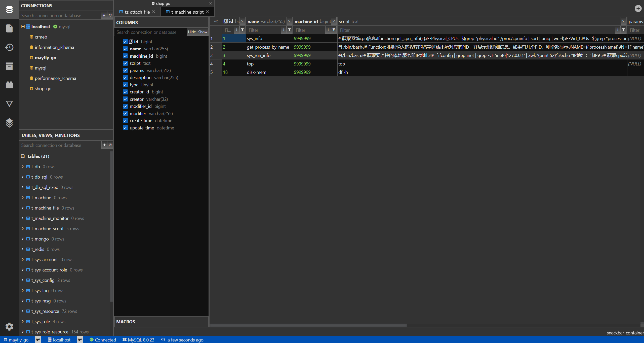This screenshot has width=644, height=343.
Task: Open the database connections sidebar icon
Action: click(x=9, y=10)
